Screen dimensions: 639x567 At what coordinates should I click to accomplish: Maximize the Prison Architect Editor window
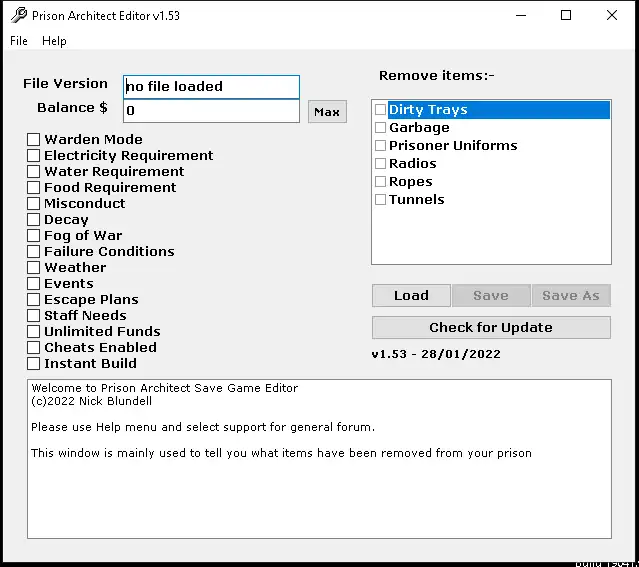point(566,15)
